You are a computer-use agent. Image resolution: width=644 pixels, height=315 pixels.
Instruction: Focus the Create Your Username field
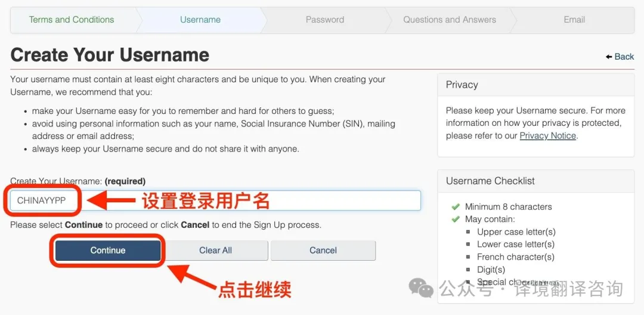pos(216,200)
